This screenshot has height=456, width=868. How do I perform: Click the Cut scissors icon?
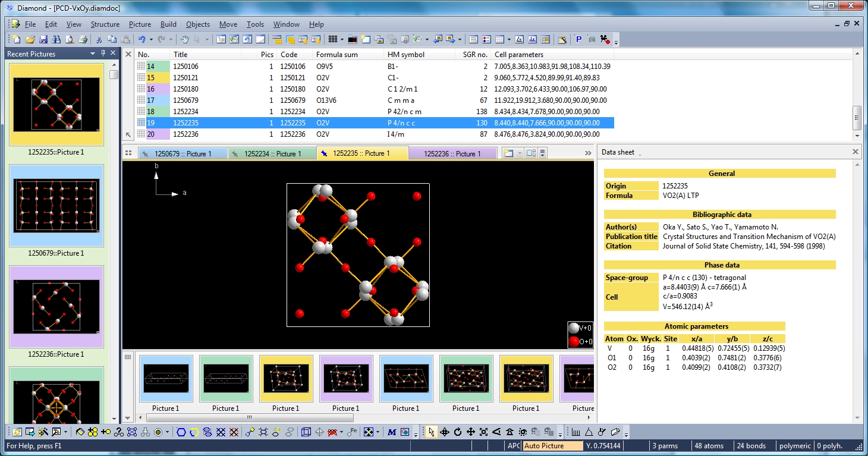[x=99, y=39]
